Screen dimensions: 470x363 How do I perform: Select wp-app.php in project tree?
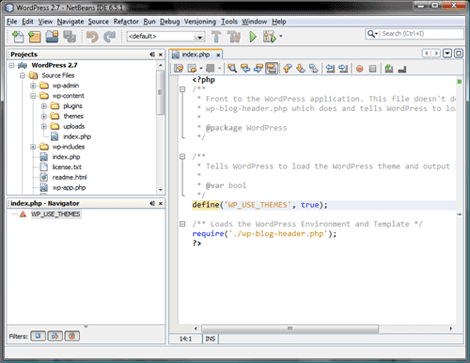tap(69, 188)
